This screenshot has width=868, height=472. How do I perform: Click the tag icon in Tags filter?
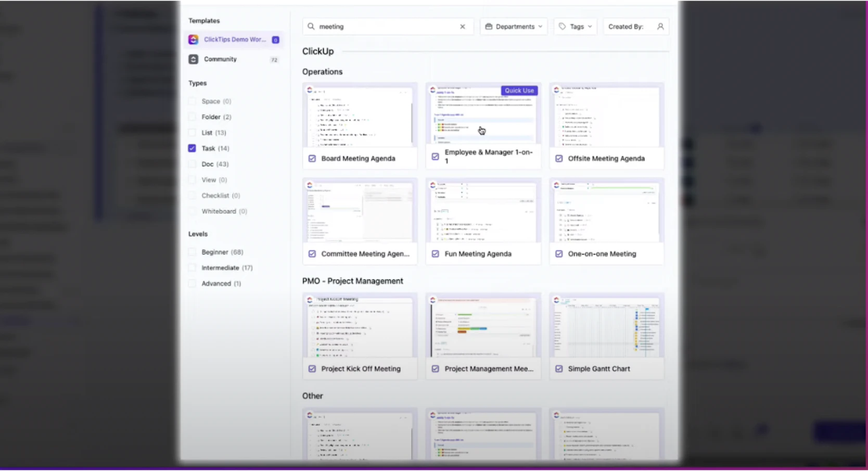[x=563, y=27]
